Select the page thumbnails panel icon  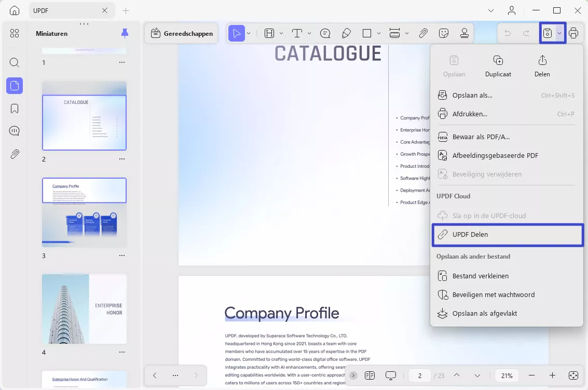click(x=14, y=86)
